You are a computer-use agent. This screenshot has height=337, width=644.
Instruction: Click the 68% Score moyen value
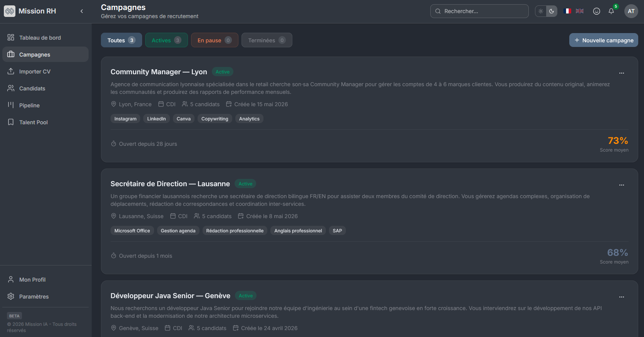tap(618, 253)
